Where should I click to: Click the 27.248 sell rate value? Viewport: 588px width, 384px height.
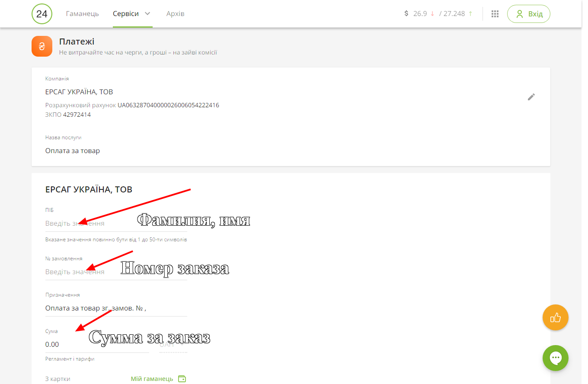point(454,13)
